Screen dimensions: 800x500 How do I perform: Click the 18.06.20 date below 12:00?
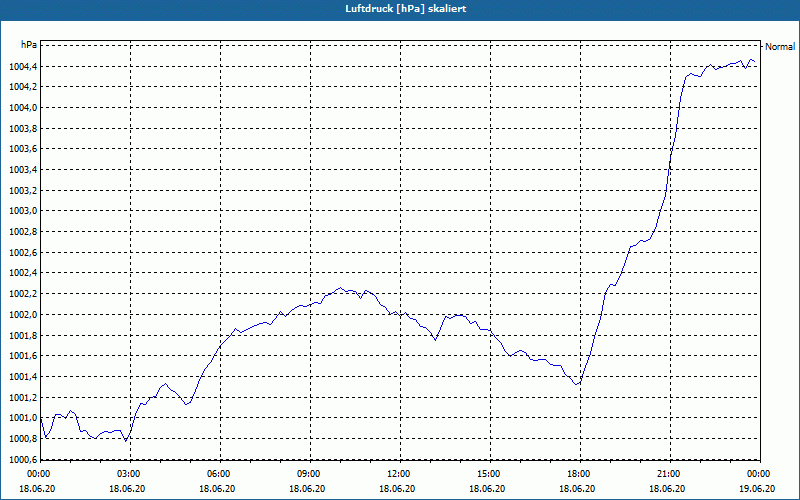click(397, 488)
